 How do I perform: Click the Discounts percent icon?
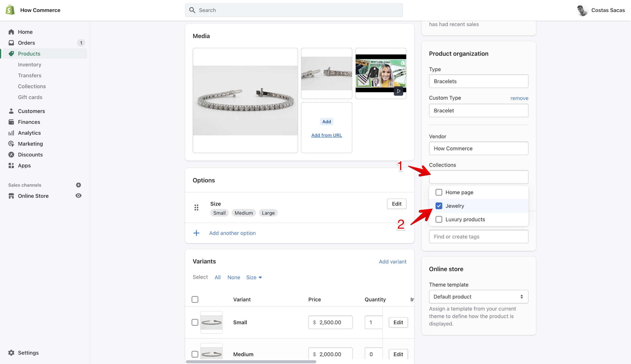(x=11, y=155)
